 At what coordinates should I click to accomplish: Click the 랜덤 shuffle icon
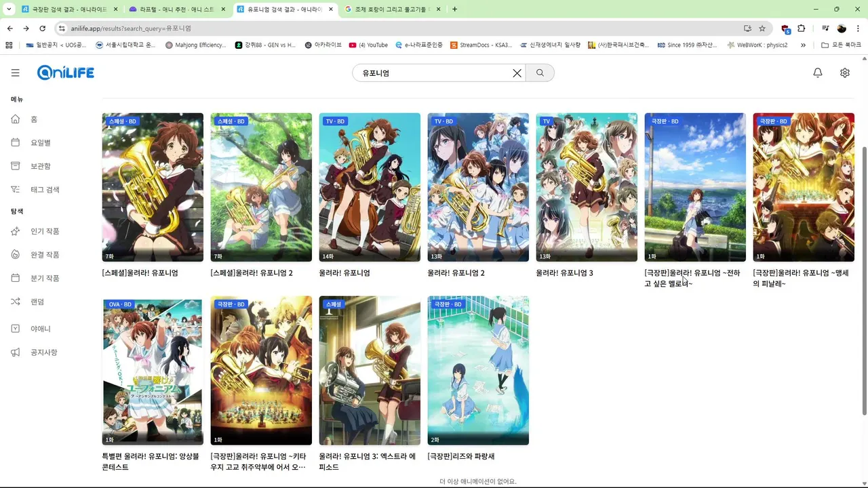click(x=16, y=302)
